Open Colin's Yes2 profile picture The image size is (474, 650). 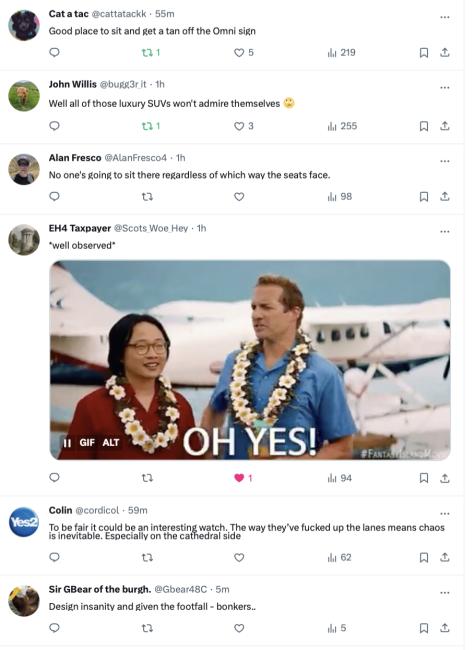(24, 522)
